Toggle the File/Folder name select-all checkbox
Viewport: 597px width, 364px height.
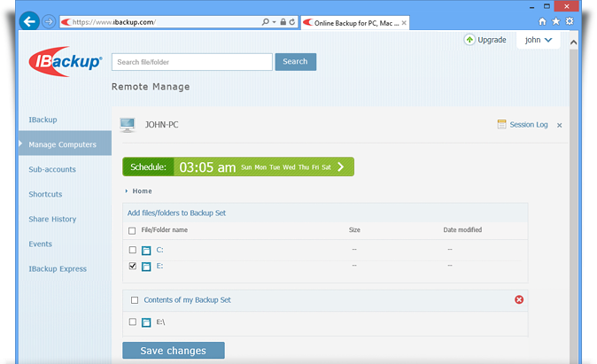tap(132, 231)
